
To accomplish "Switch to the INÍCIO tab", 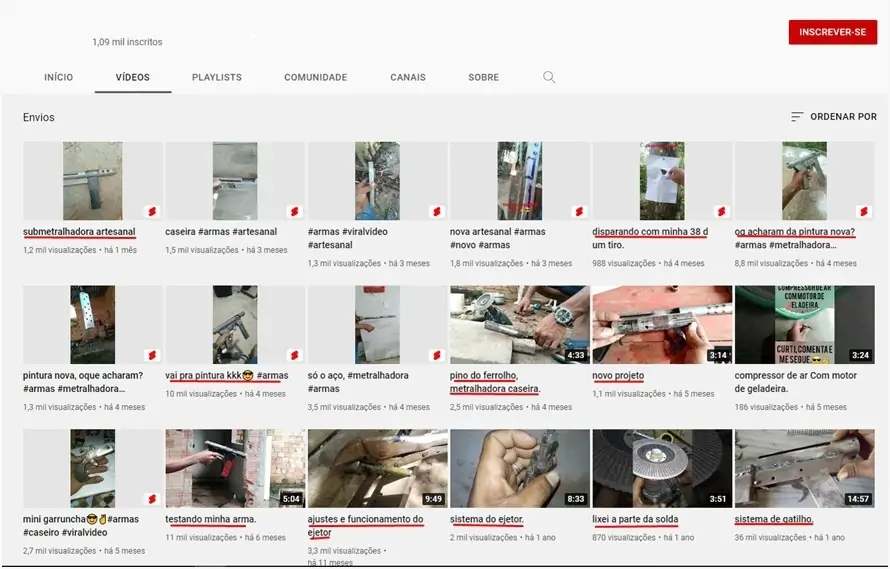I will (x=58, y=77).
